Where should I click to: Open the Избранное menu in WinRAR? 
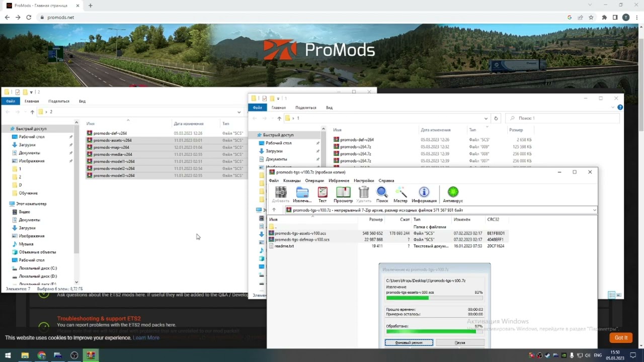[339, 180]
